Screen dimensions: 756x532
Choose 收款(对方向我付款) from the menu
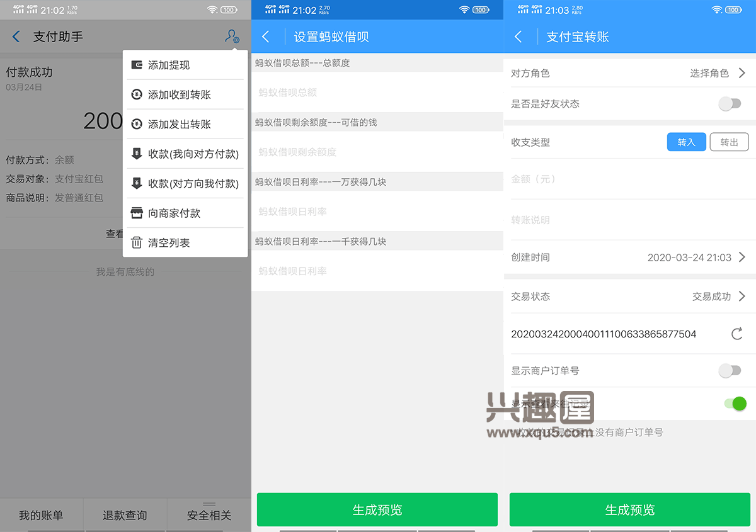click(185, 183)
